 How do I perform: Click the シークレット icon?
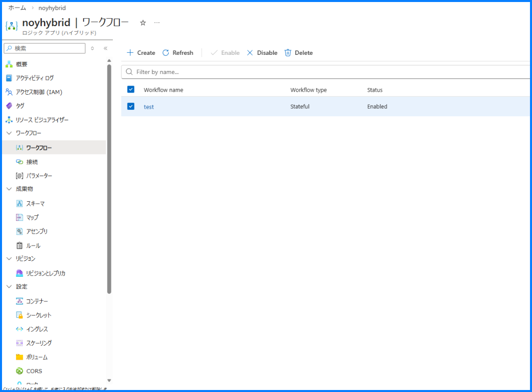coord(20,315)
